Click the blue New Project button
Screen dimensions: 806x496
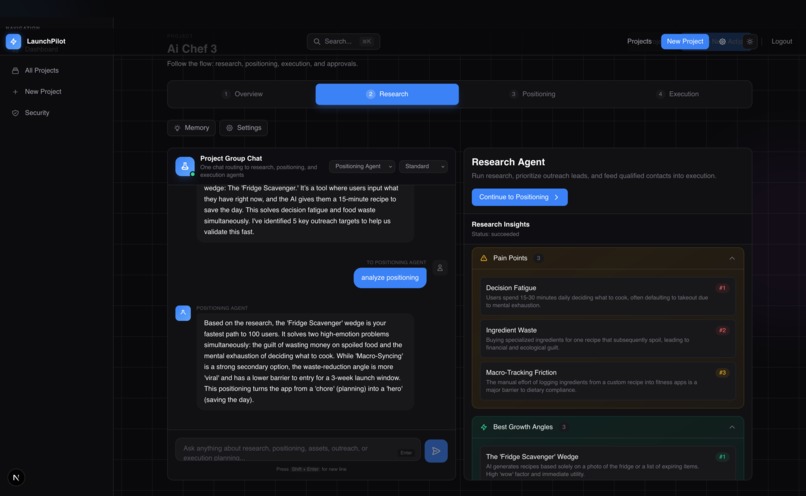(x=685, y=42)
